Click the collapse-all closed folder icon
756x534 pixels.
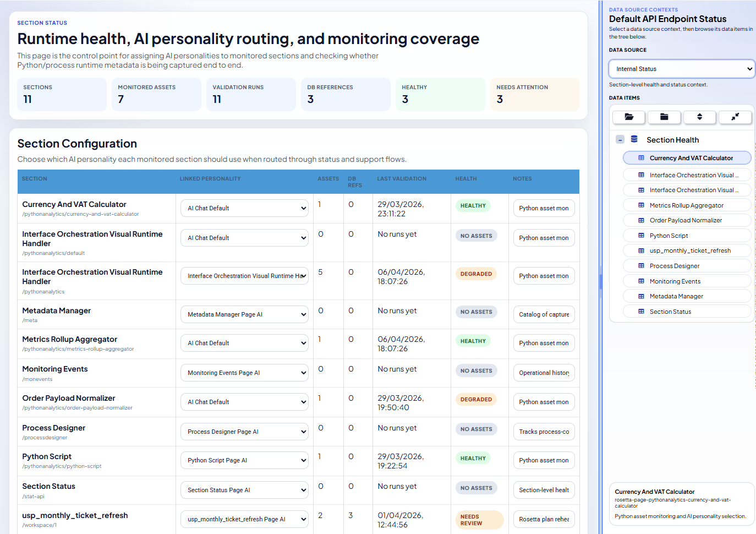pos(664,117)
